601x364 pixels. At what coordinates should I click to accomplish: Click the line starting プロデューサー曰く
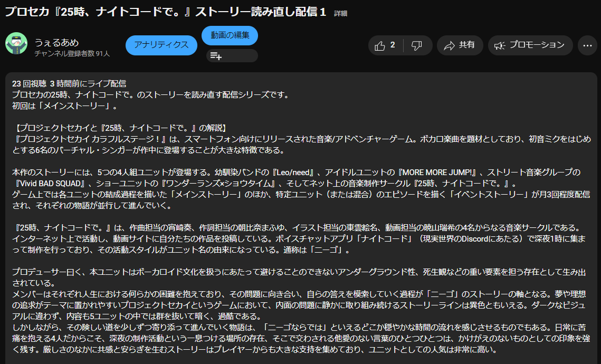(x=299, y=272)
